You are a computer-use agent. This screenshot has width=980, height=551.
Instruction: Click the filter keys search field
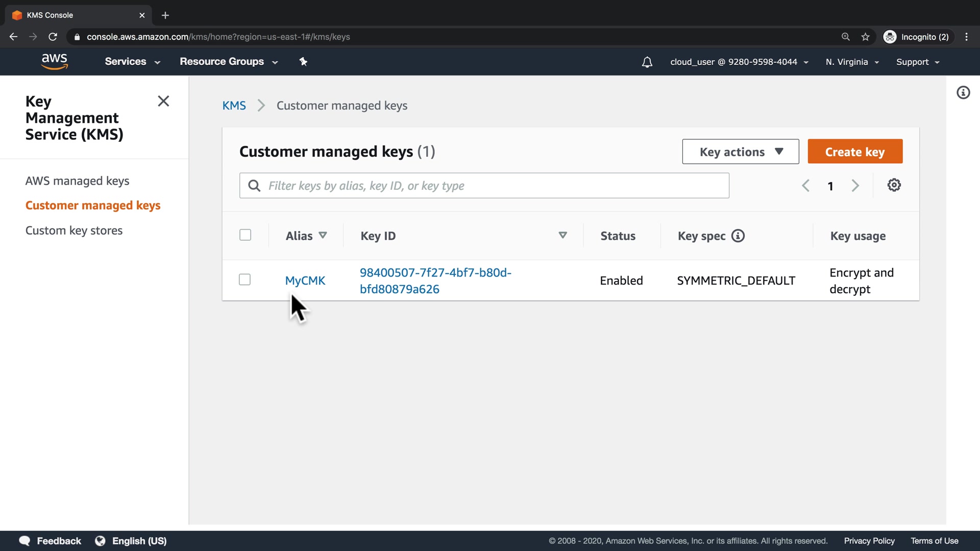coord(490,186)
